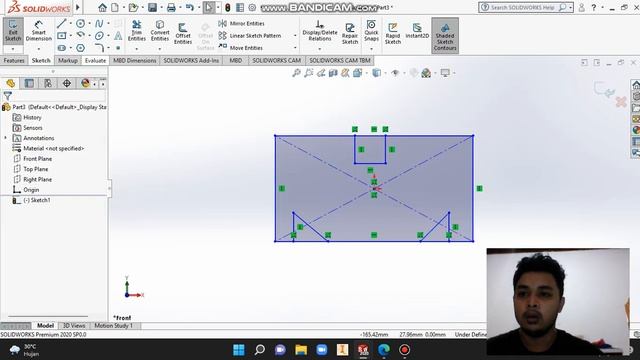Click the Home icon in the title bar

pos(102,7)
